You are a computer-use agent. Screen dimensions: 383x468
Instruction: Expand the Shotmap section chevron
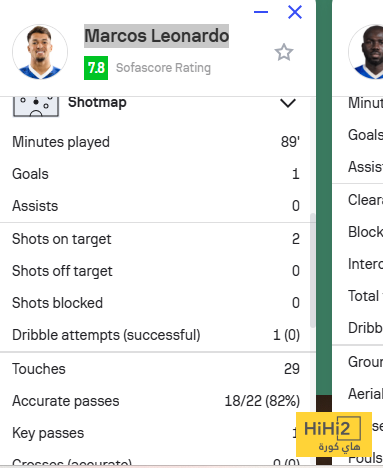coord(288,103)
